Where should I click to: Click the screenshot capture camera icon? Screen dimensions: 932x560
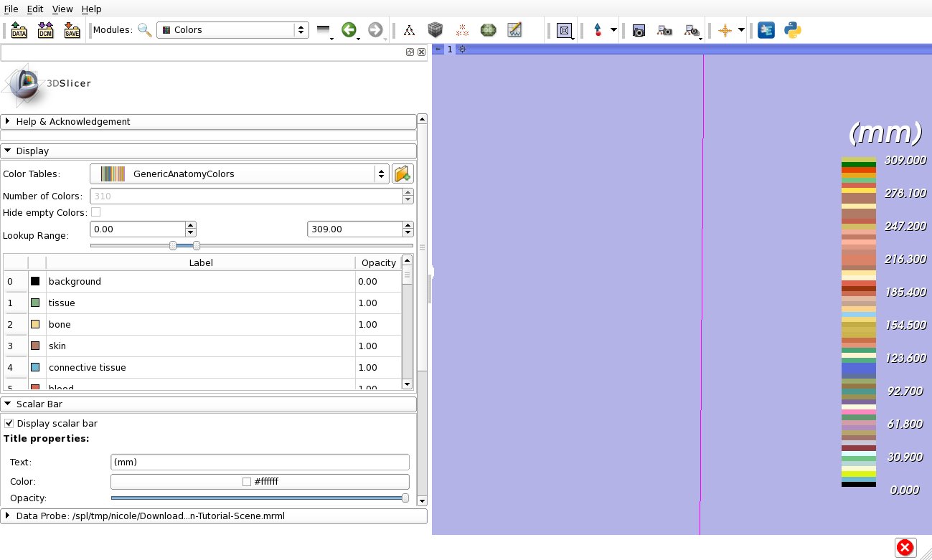click(x=639, y=30)
